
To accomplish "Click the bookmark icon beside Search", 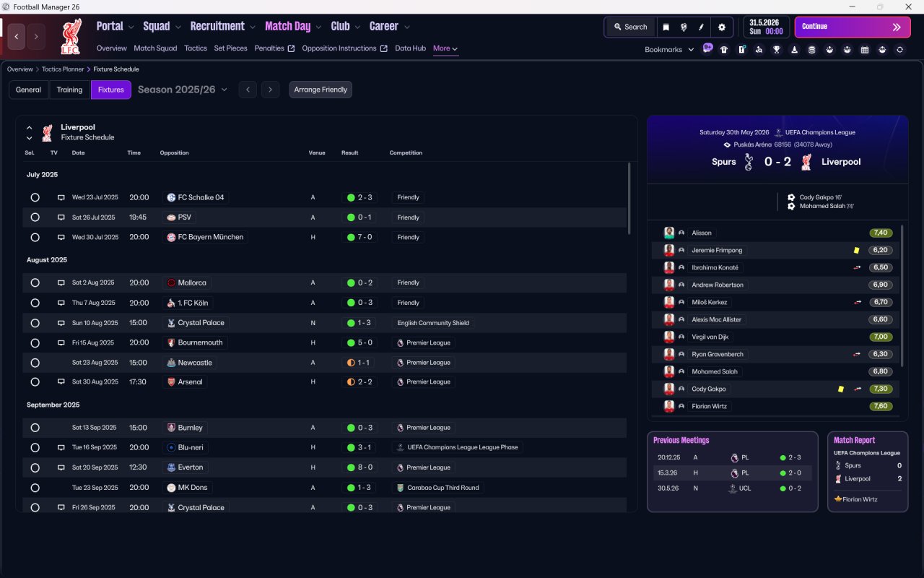I will coord(666,27).
